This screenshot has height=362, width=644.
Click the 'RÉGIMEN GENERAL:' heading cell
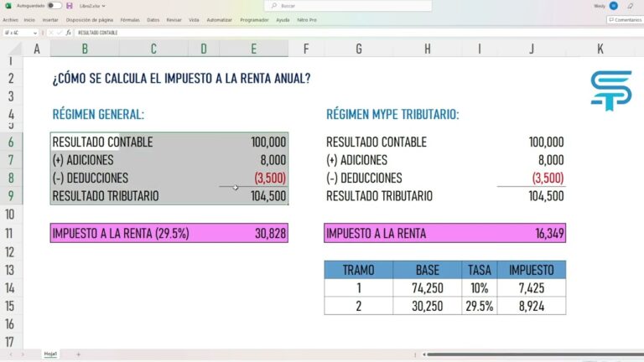click(x=98, y=114)
